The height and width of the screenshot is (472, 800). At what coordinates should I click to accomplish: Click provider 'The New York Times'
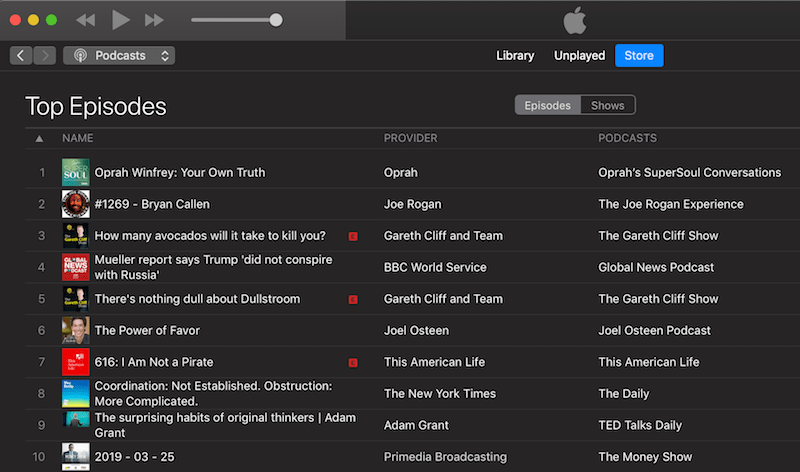tap(440, 393)
